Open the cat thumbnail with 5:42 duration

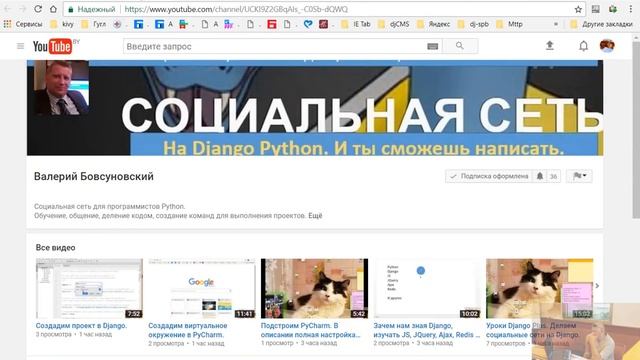pyautogui.click(x=314, y=288)
